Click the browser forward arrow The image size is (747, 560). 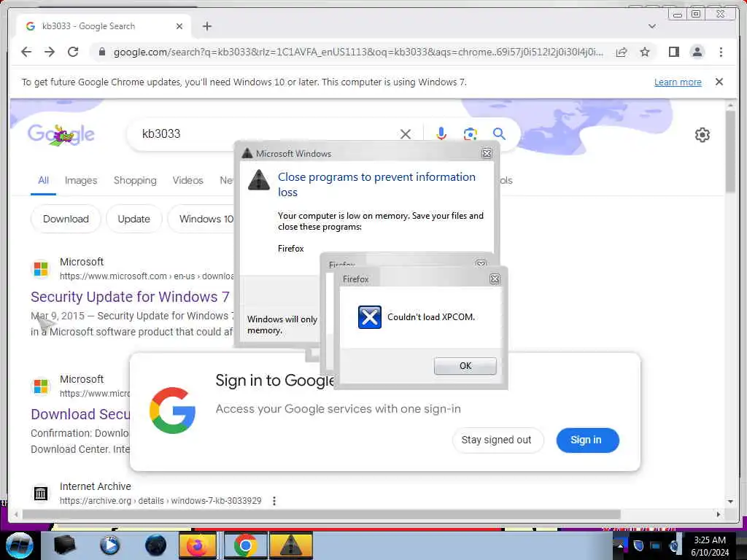point(50,52)
